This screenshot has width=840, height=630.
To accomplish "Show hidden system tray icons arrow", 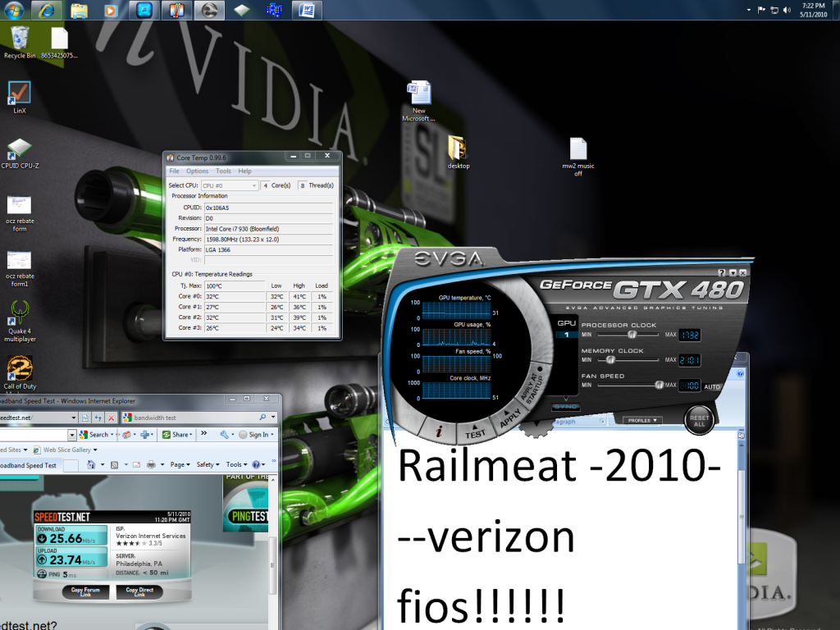I will click(x=748, y=10).
